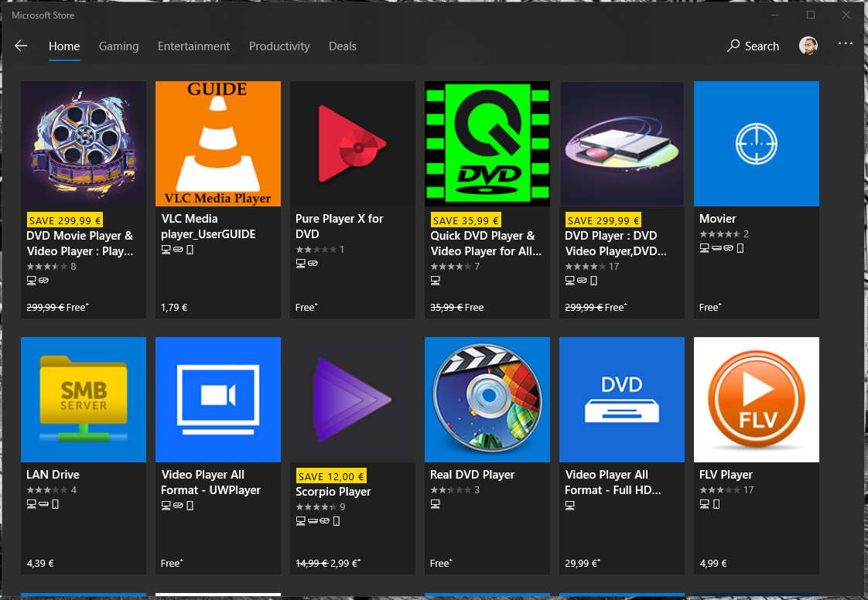This screenshot has height=600, width=868.
Task: Switch to the Entertainment tab
Action: click(x=193, y=46)
